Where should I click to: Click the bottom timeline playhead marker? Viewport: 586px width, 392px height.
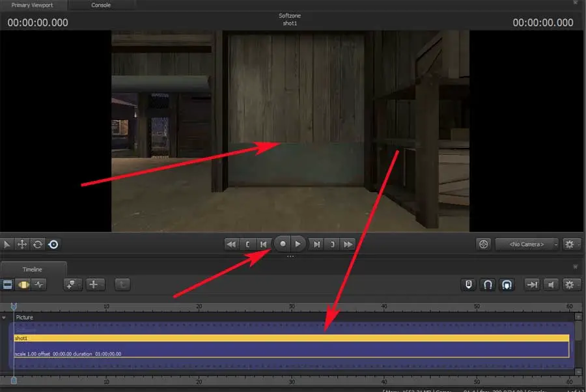click(14, 380)
